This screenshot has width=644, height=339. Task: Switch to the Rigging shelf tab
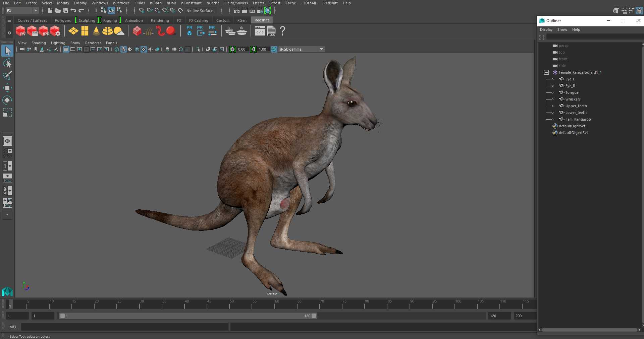coord(110,20)
